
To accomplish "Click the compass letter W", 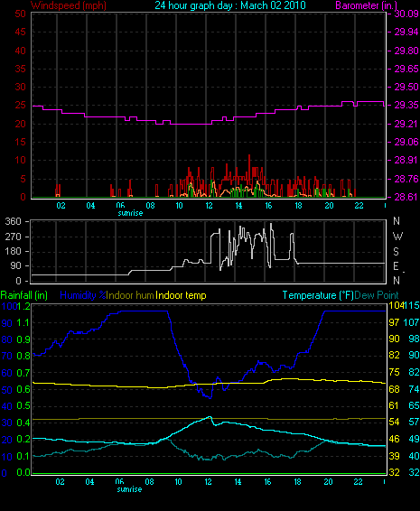I will 397,236.
